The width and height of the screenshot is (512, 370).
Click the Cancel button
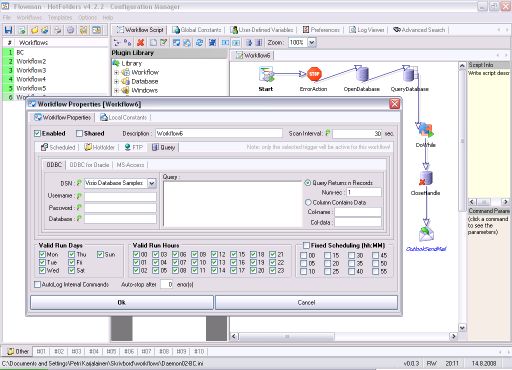pos(306,303)
